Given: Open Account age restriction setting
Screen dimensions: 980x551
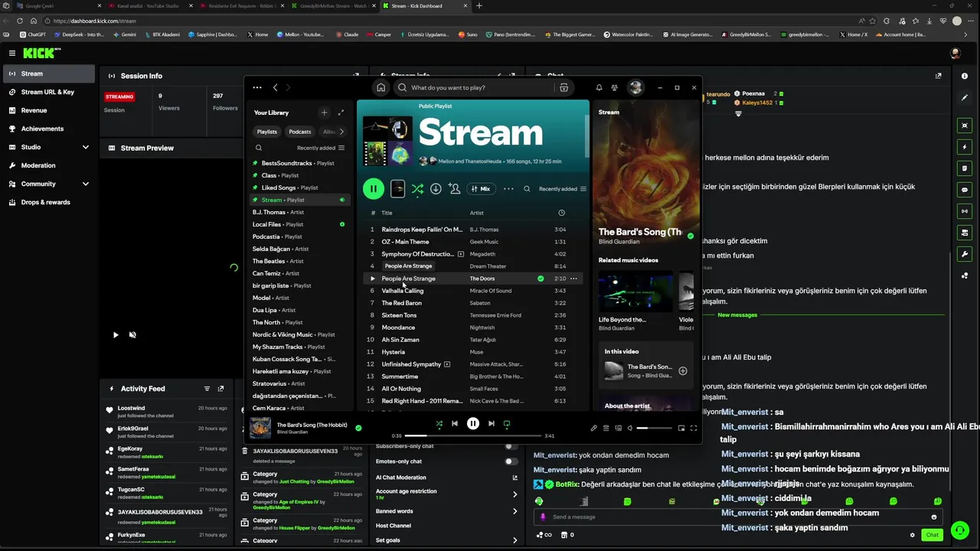Looking at the screenshot, I should coord(447,494).
